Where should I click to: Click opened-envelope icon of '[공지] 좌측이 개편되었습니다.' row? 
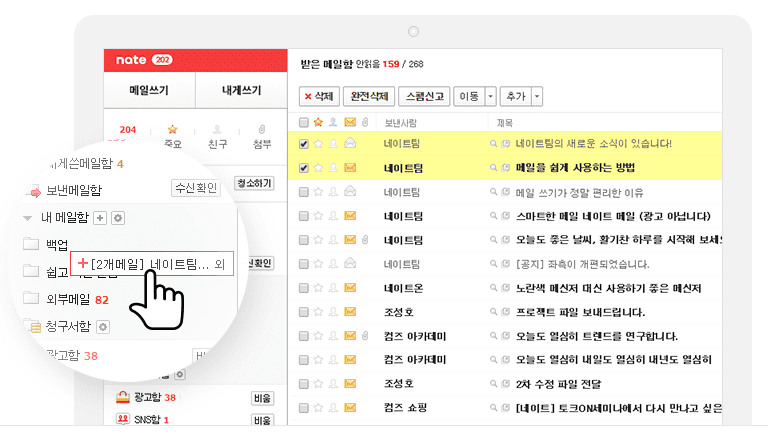click(x=350, y=263)
